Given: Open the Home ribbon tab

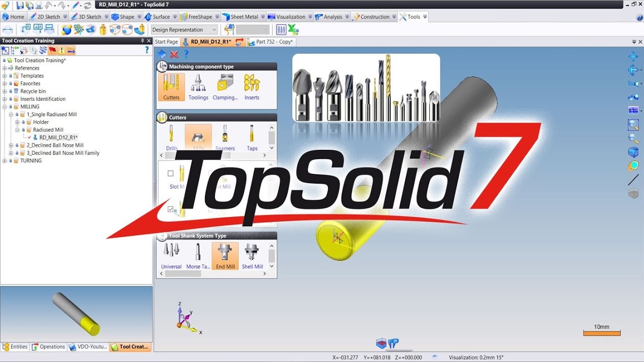Looking at the screenshot, I should point(14,17).
